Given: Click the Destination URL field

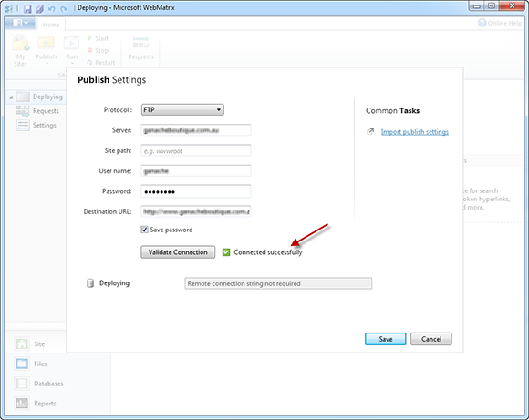Looking at the screenshot, I should coord(196,211).
